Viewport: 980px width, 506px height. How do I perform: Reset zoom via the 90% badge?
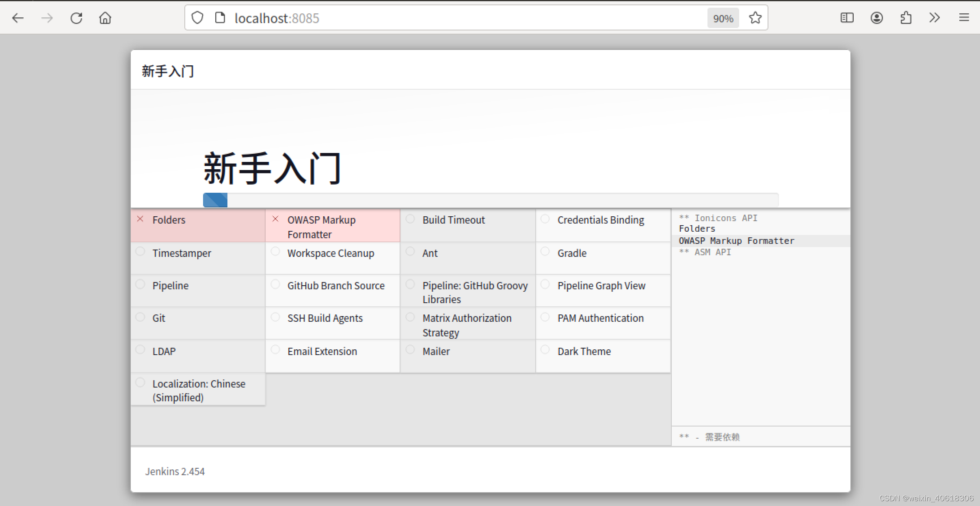(x=723, y=18)
